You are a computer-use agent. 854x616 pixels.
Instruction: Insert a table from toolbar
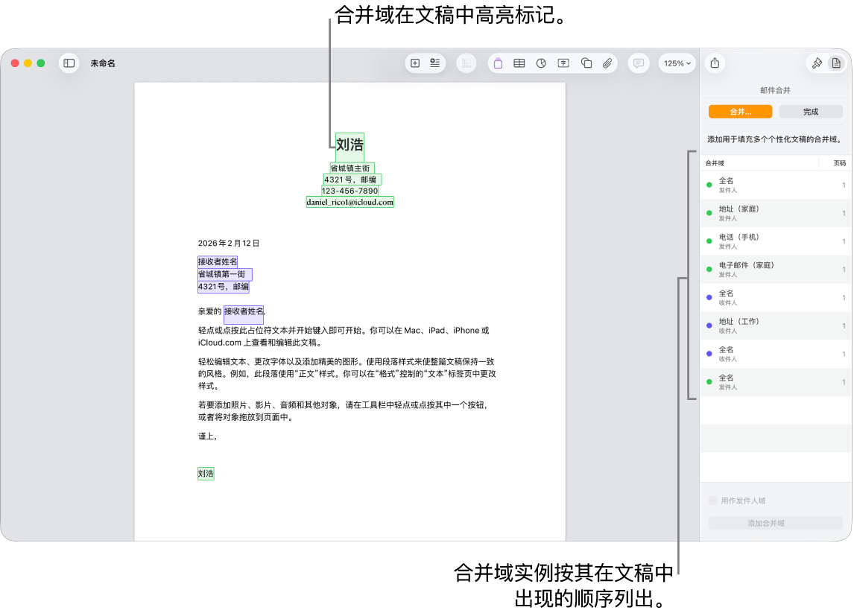click(x=519, y=63)
